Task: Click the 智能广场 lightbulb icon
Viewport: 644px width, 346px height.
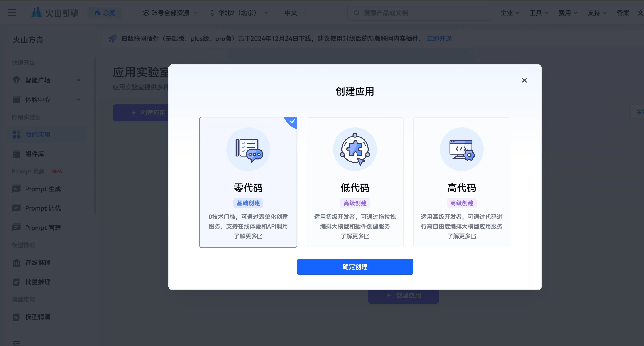Action: pyautogui.click(x=16, y=80)
